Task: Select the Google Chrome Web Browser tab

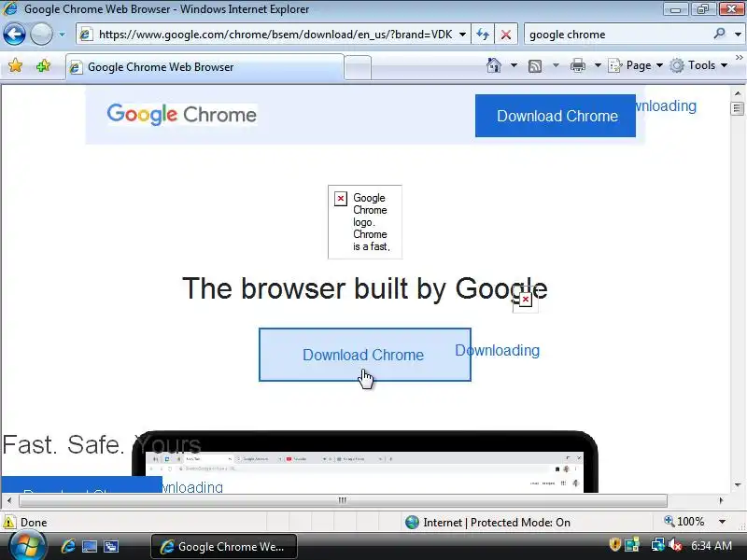Action: [x=204, y=67]
